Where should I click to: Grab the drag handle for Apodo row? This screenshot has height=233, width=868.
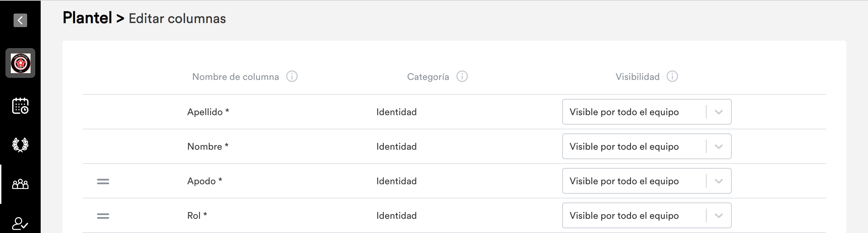[103, 182]
